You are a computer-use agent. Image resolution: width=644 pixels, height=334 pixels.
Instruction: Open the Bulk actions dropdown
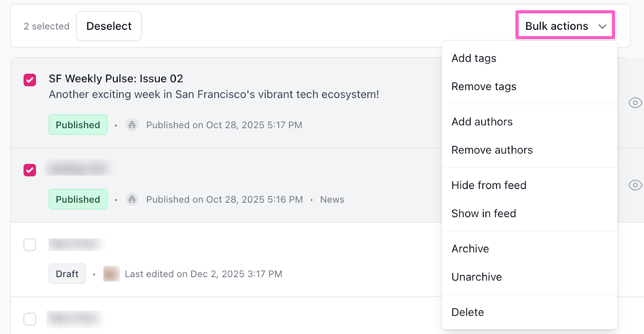coord(565,26)
